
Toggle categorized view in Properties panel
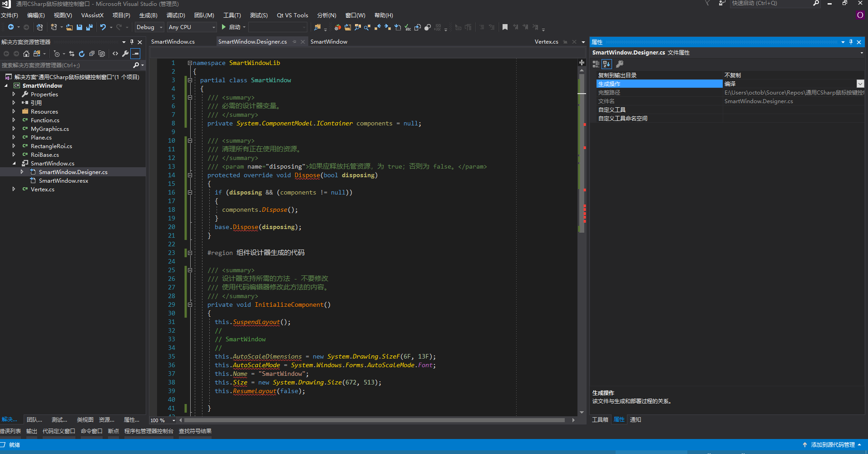tap(596, 64)
